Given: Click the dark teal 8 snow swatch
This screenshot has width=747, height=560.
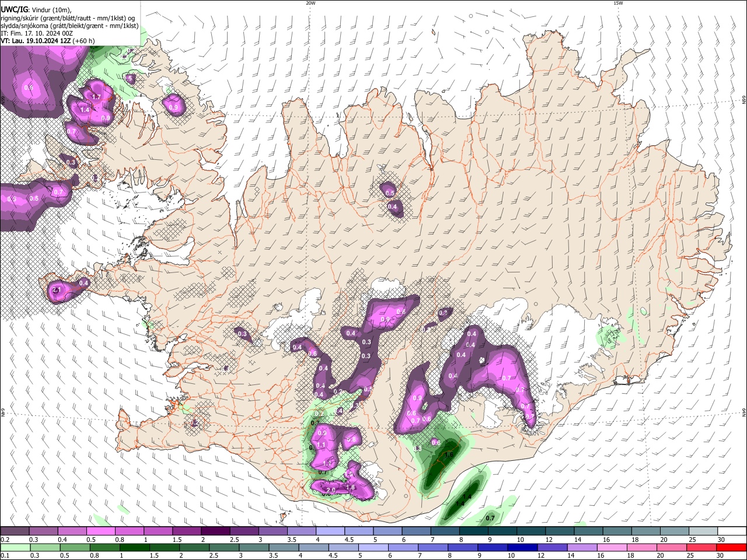Looking at the screenshot, I should pos(473,531).
